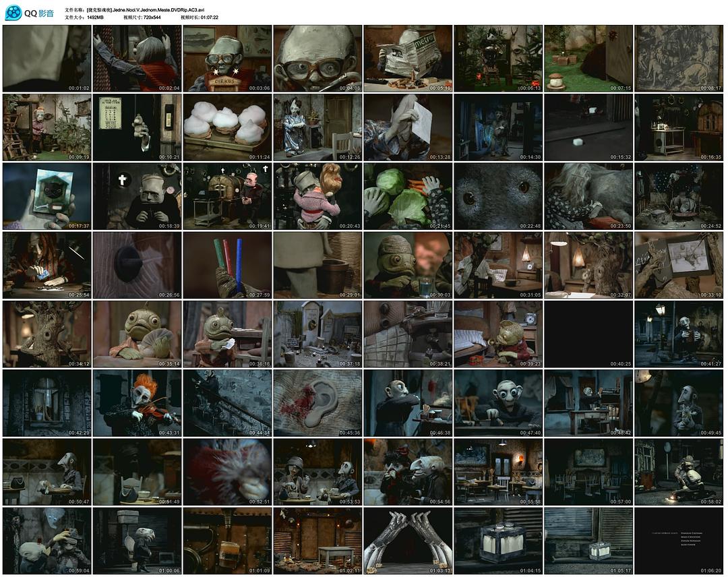The image size is (728, 577).
Task: Open the 00:32:07 tree stump by lamp thumbnail
Action: (x=588, y=265)
